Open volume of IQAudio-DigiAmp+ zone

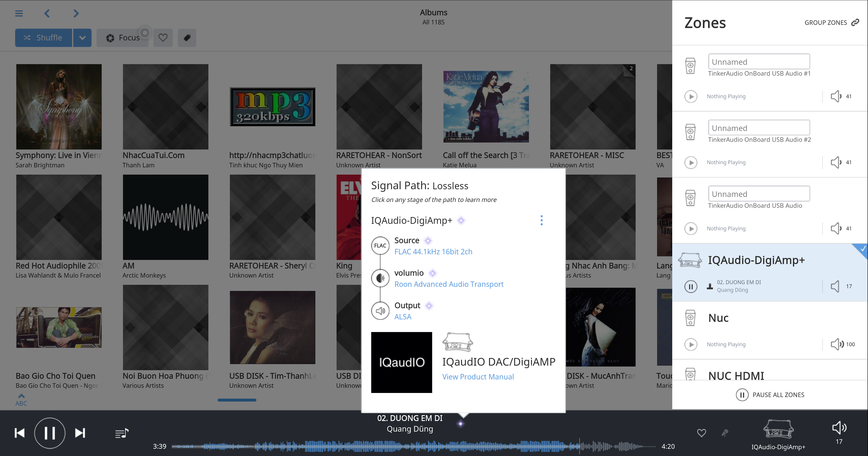click(x=841, y=286)
